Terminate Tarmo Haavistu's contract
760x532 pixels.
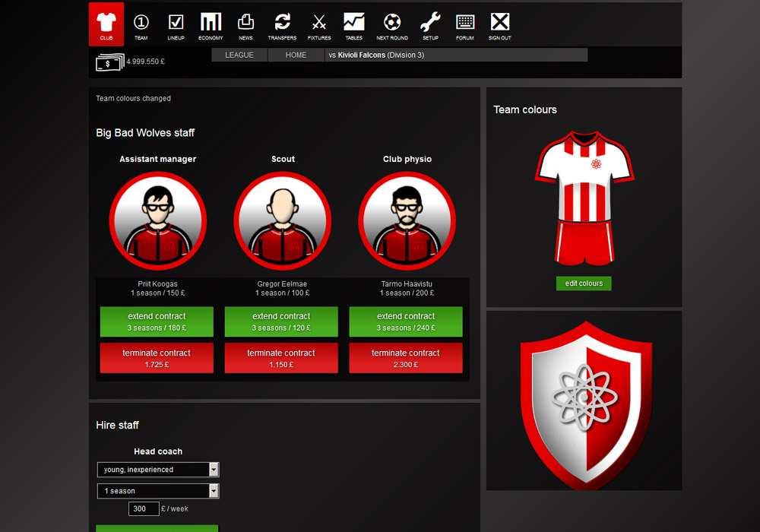tap(406, 357)
